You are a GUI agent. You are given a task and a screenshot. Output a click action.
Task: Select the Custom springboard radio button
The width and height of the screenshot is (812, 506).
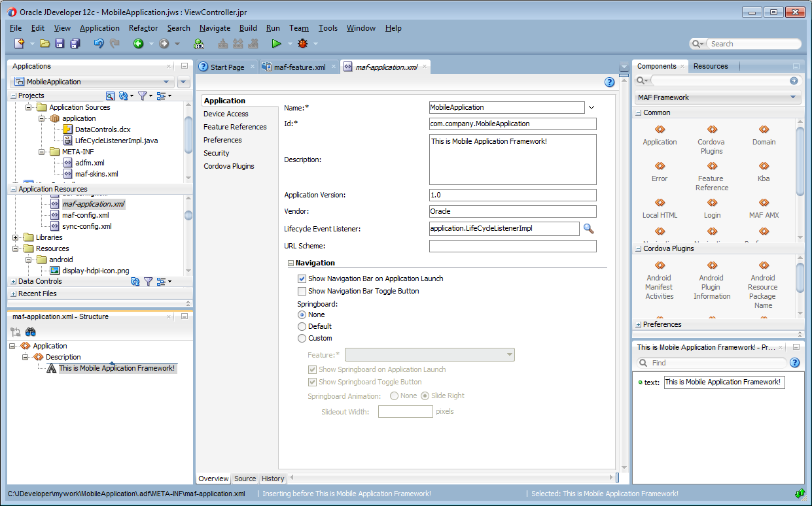302,338
